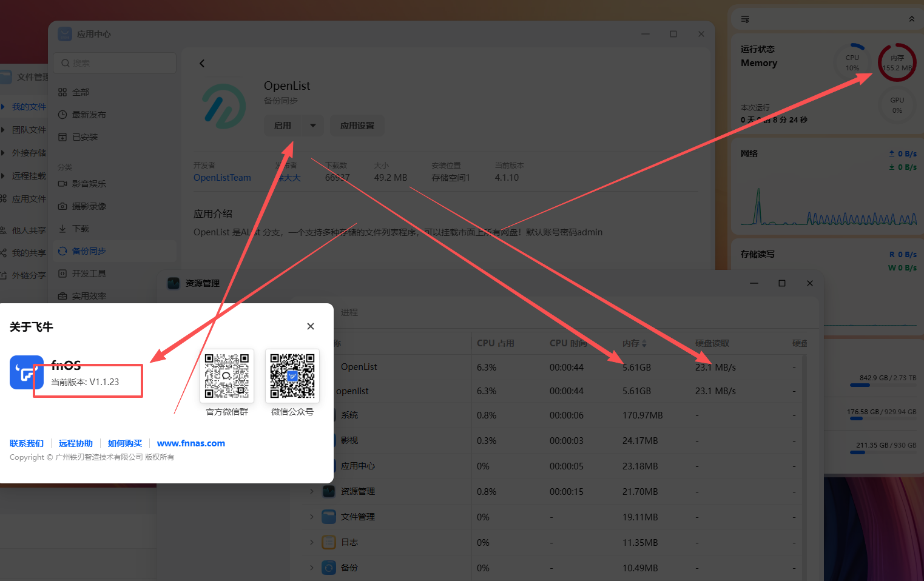This screenshot has height=581, width=924.
Task: Select 全部 category in App Center
Action: pyautogui.click(x=113, y=92)
